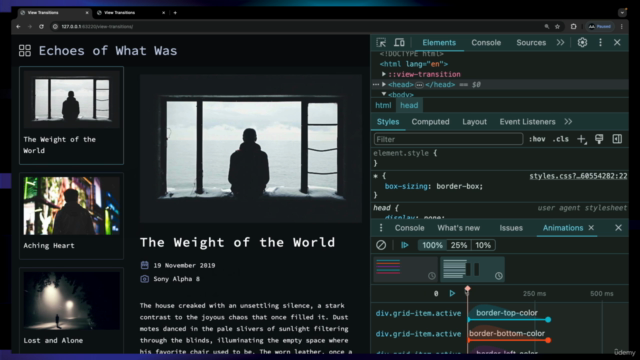Image resolution: width=640 pixels, height=360 pixels.
Task: Toggle the :hov element state panel
Action: pyautogui.click(x=537, y=139)
